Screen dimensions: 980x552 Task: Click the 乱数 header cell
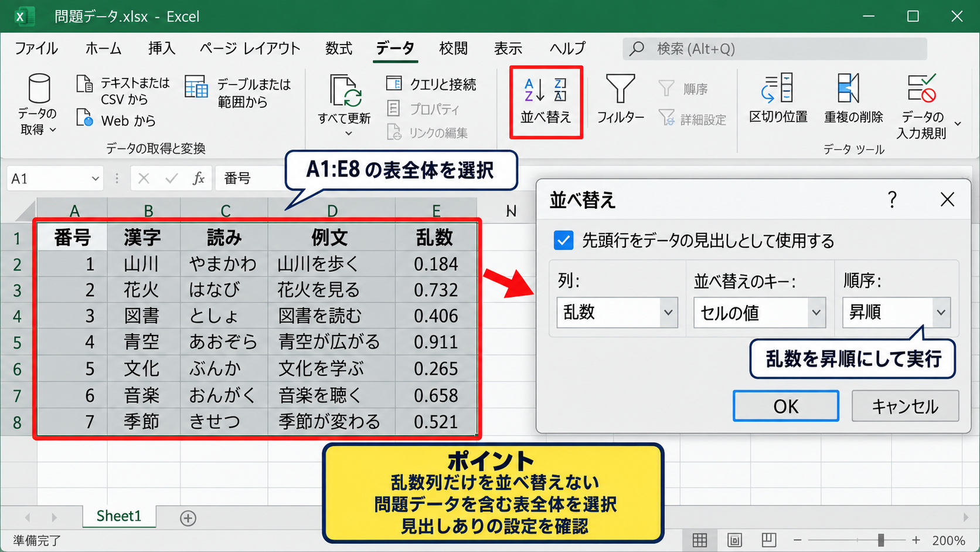pyautogui.click(x=436, y=238)
